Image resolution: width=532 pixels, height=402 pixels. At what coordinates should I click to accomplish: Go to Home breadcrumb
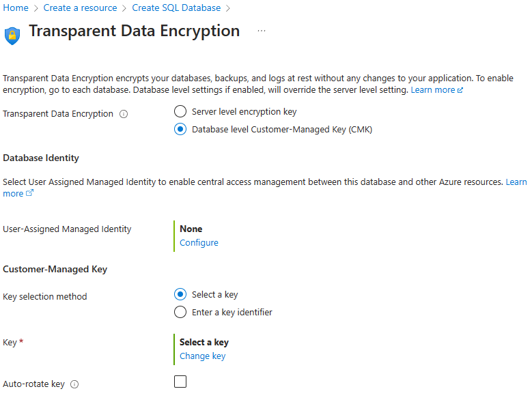16,8
